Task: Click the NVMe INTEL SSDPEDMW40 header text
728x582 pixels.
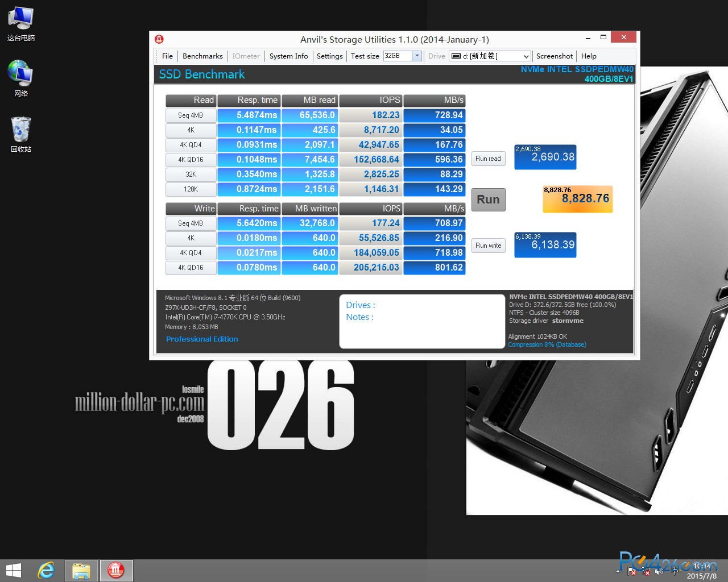Action: 577,69
